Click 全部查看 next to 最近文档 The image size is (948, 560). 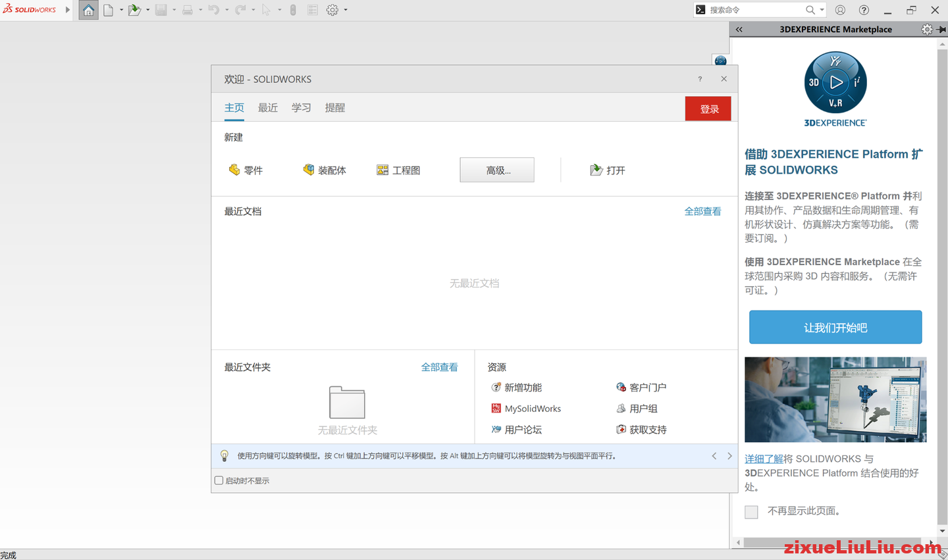(x=702, y=211)
